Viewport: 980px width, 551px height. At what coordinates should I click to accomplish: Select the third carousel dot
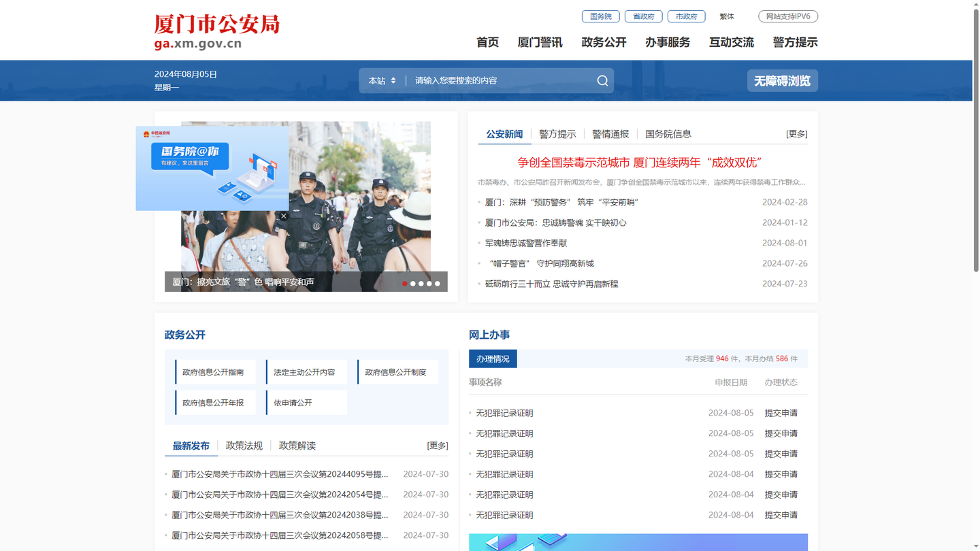(421, 284)
